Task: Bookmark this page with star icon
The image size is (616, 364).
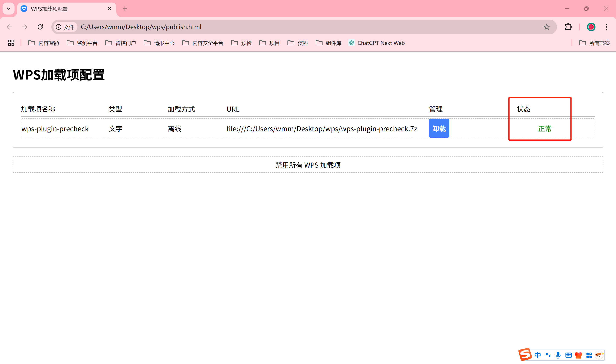Action: [546, 27]
